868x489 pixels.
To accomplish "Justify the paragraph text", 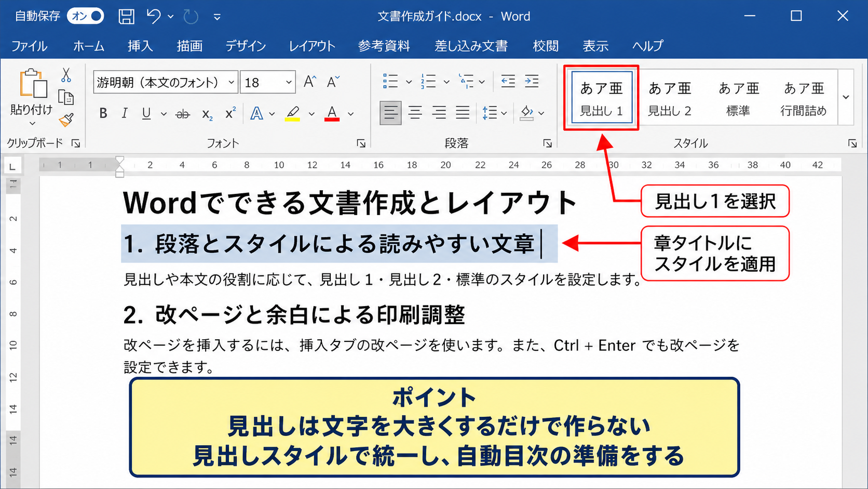I will pos(463,113).
